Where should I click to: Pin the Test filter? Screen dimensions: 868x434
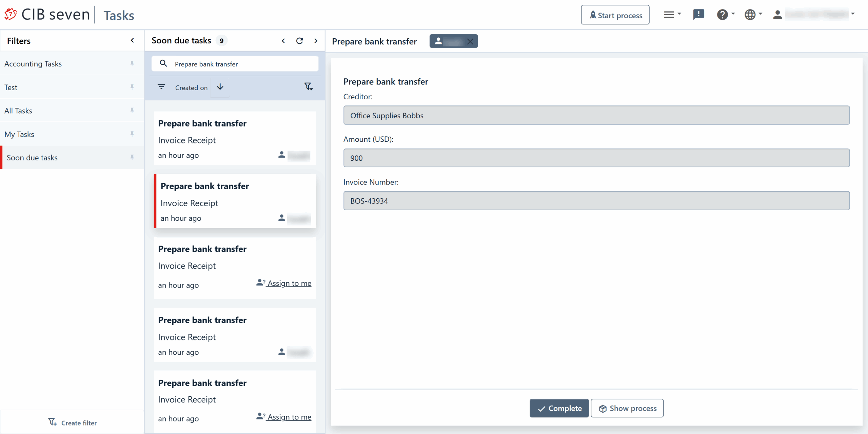tap(132, 87)
